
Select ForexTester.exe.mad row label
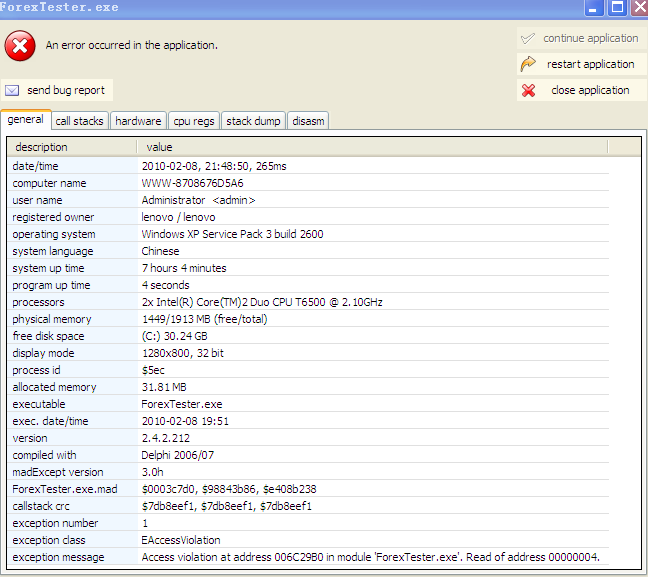65,489
